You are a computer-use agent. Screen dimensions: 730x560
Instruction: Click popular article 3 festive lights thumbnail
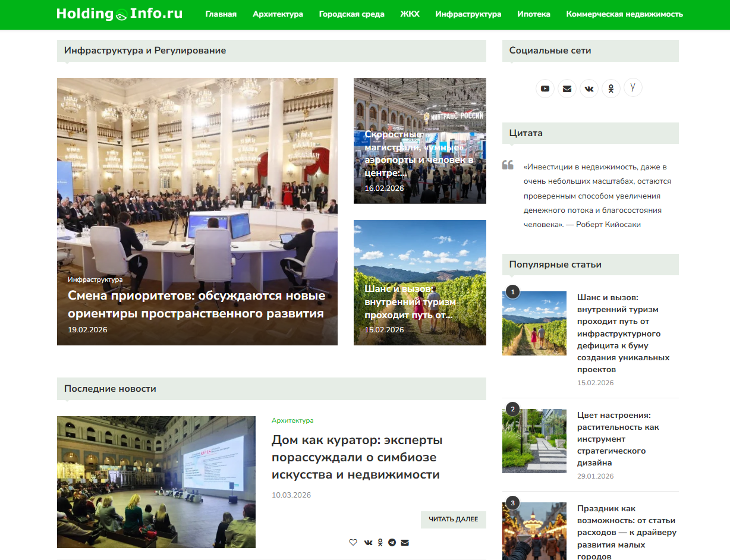534,531
